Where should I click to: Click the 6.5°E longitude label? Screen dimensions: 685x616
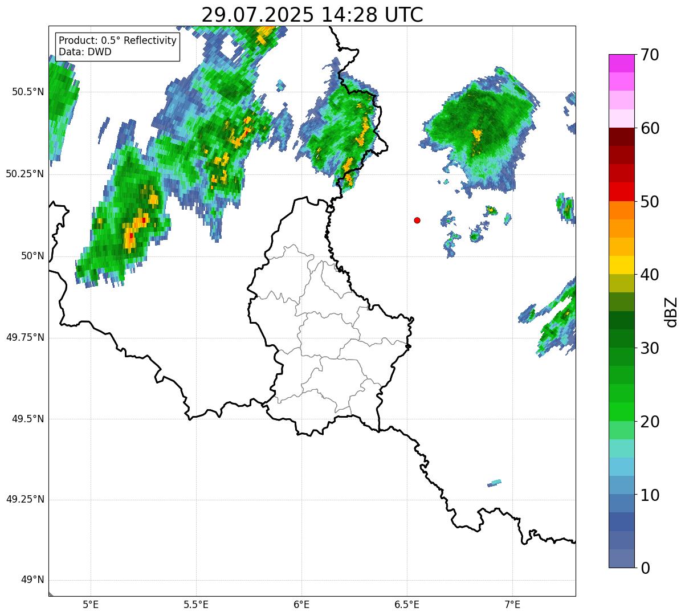click(407, 604)
